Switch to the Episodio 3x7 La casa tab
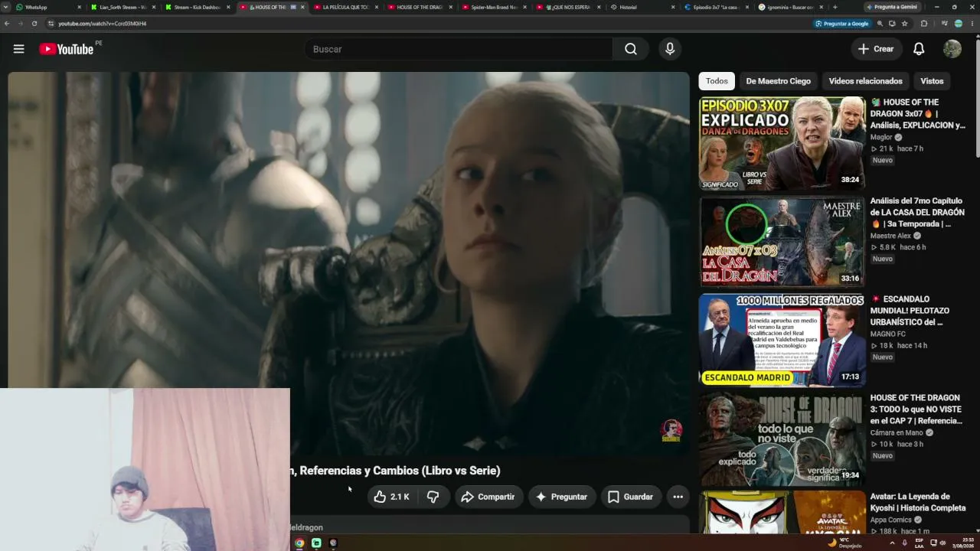 tap(716, 7)
